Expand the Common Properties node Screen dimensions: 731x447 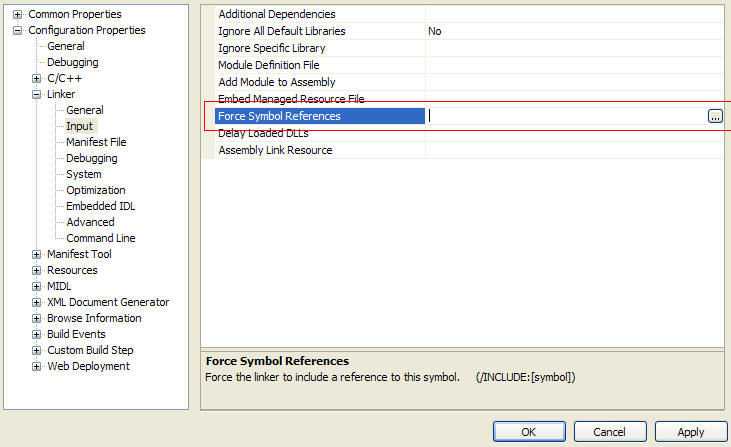17,14
